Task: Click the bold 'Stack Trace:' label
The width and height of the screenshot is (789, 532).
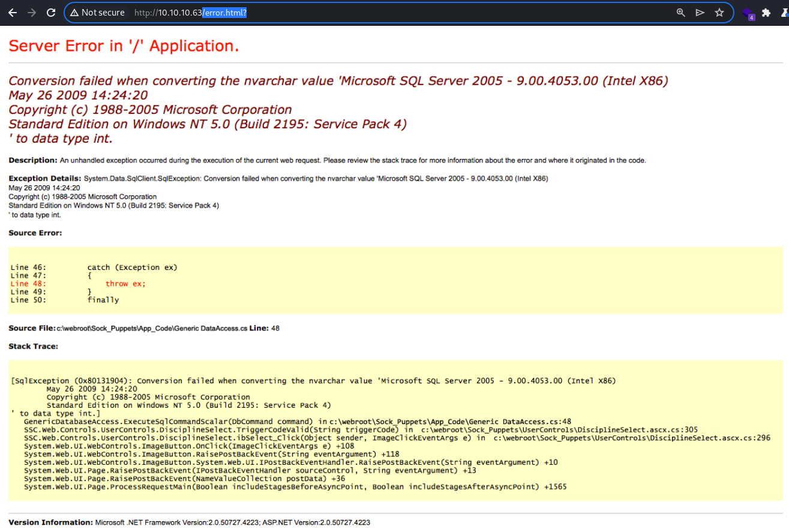Action: click(34, 347)
